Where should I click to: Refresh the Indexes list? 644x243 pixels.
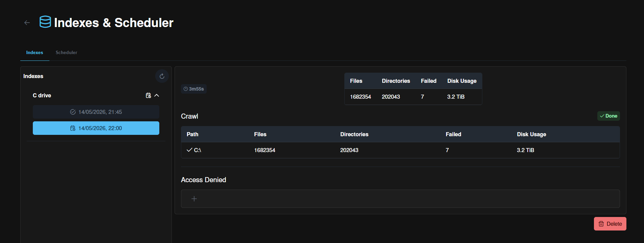pyautogui.click(x=162, y=76)
